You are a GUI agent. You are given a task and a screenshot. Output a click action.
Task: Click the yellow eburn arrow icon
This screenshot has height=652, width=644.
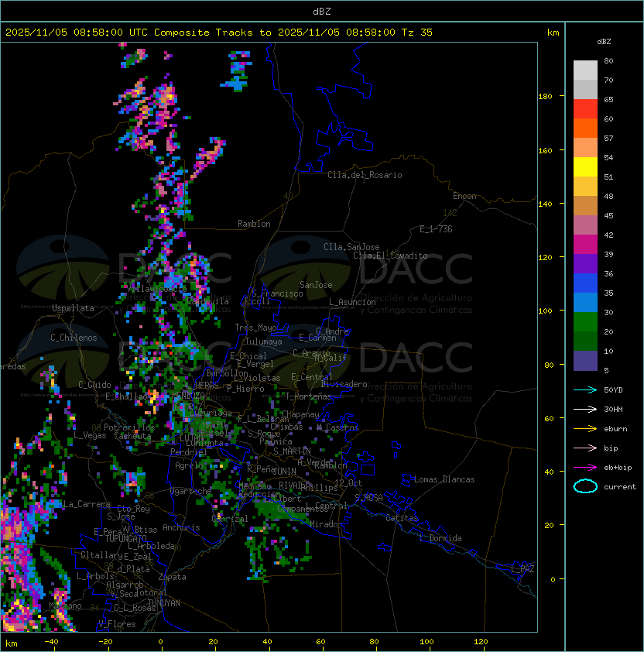585,429
